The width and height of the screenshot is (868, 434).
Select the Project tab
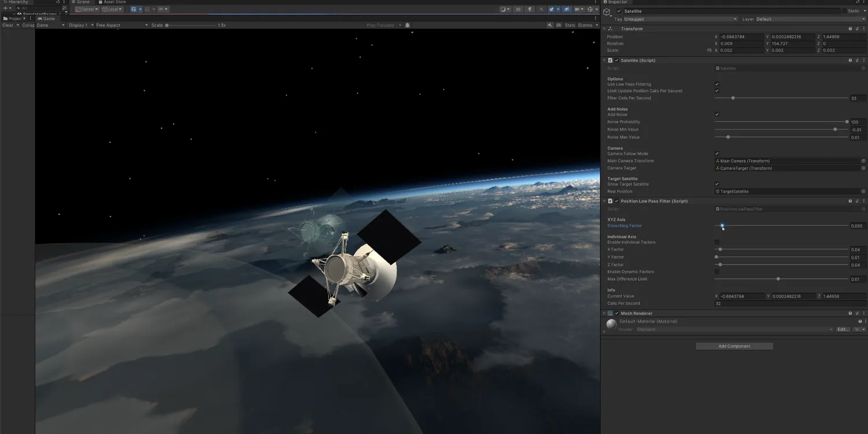(x=12, y=19)
